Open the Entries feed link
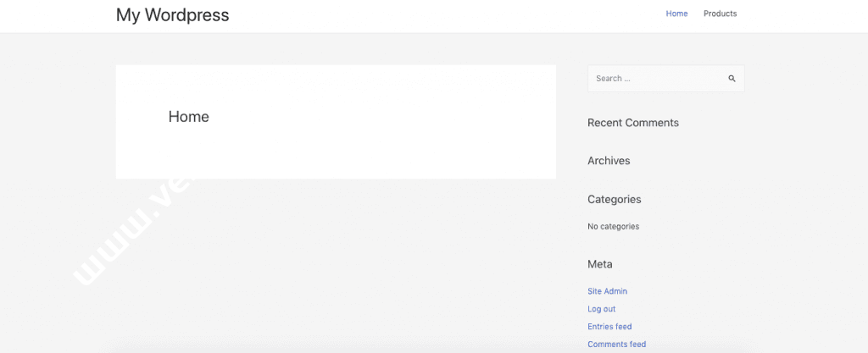This screenshot has height=353, width=868. click(609, 327)
